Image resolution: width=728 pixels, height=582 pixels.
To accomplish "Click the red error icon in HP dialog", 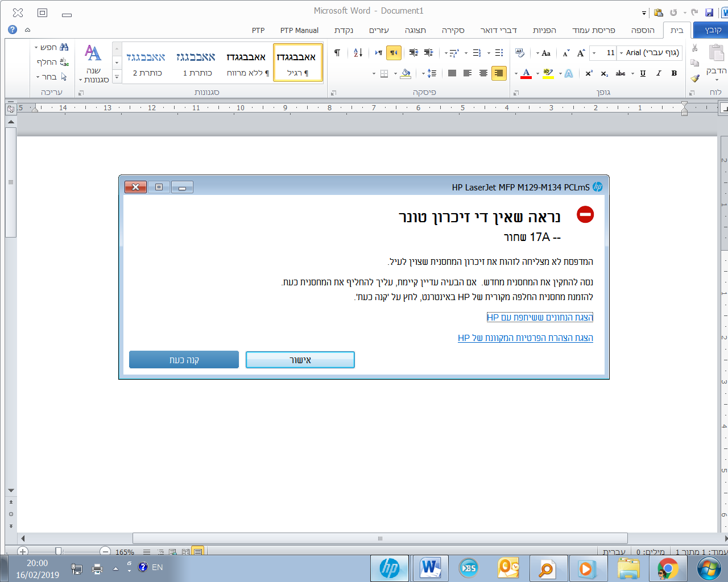I will click(x=585, y=214).
